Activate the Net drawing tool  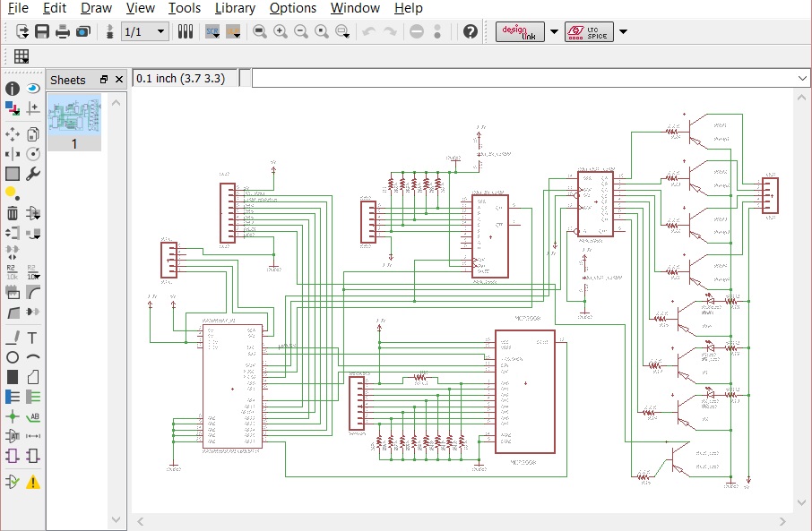(33, 398)
